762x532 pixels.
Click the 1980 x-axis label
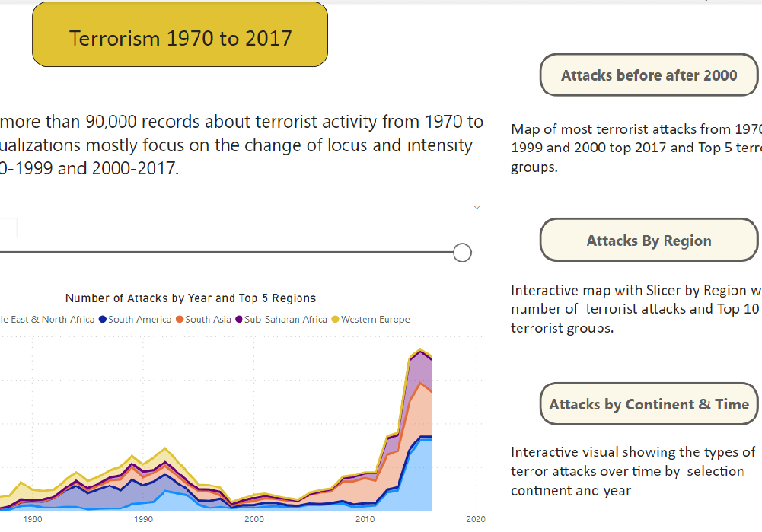[x=33, y=519]
